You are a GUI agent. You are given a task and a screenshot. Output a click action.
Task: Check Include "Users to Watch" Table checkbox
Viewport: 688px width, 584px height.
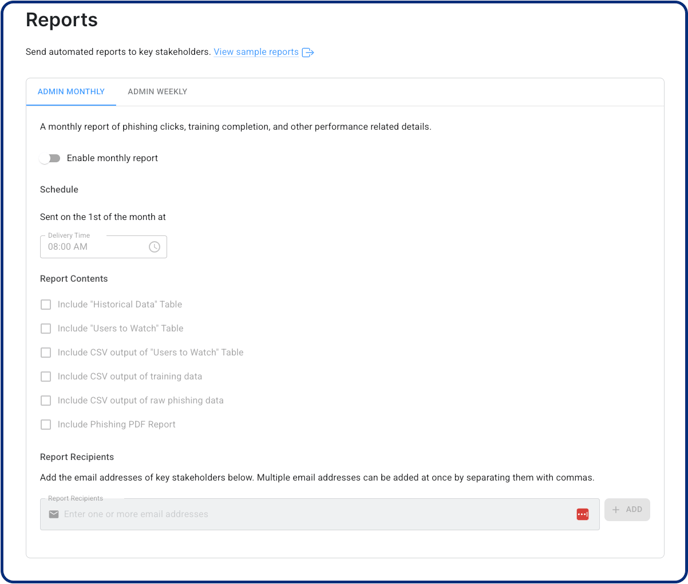(46, 329)
